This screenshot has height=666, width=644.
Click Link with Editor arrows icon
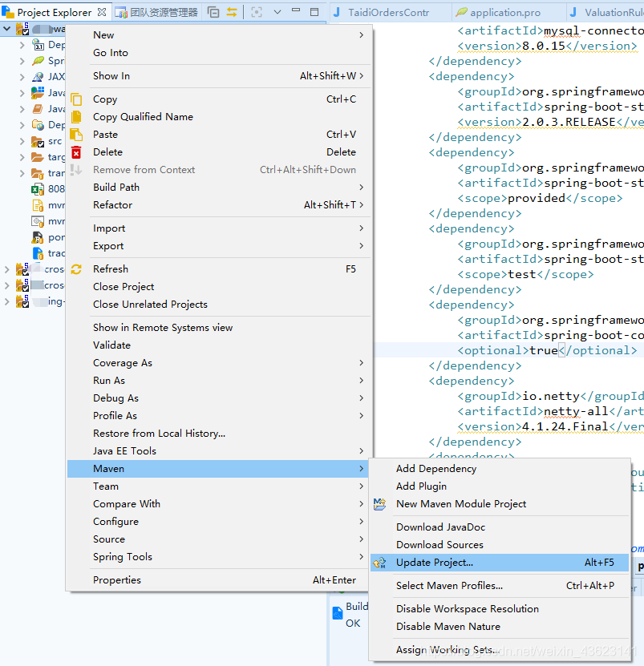232,12
